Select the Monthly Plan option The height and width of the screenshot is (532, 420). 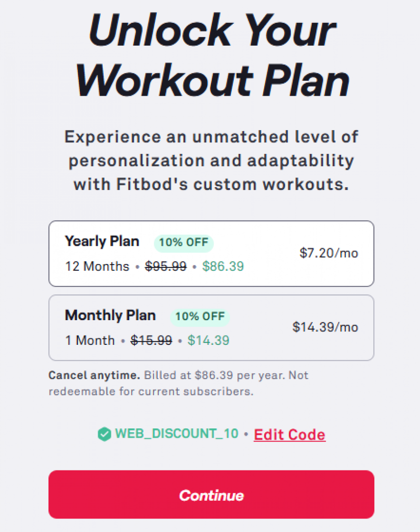pyautogui.click(x=211, y=327)
